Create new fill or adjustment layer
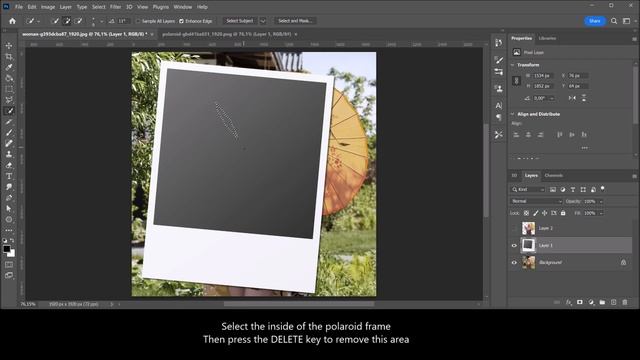This screenshot has height=360, width=640. (x=591, y=302)
